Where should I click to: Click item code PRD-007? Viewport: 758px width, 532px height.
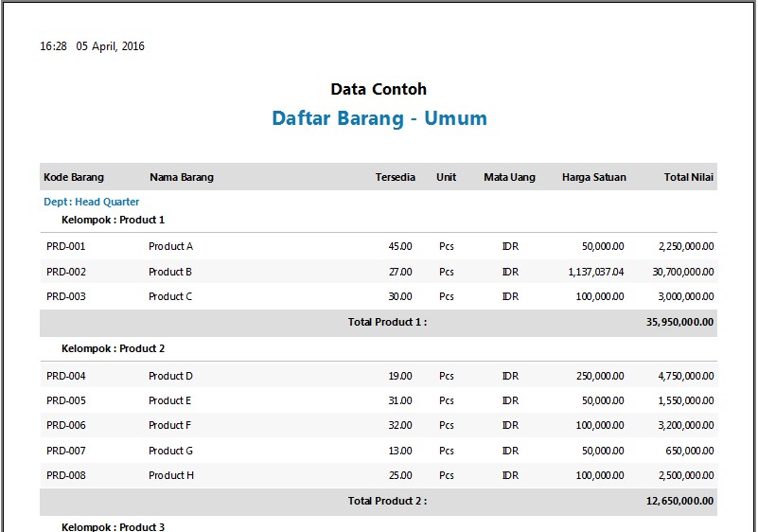[66, 451]
